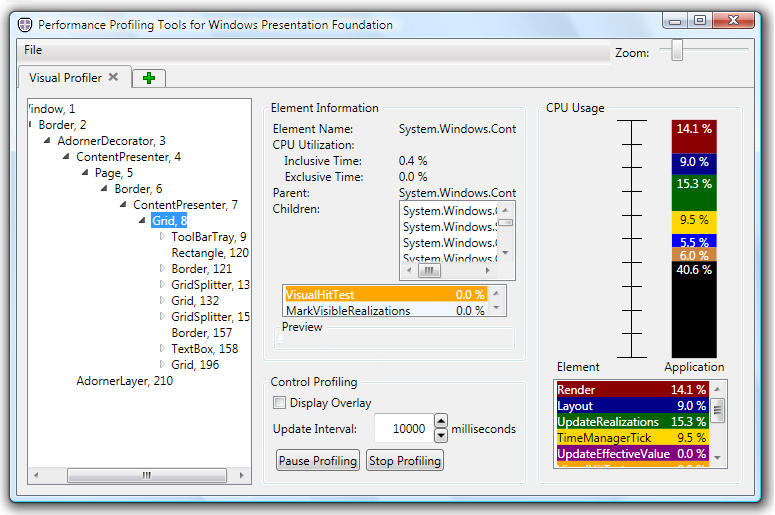775x515 pixels.
Task: Collapse the Border, 6 tree node
Action: [x=104, y=188]
